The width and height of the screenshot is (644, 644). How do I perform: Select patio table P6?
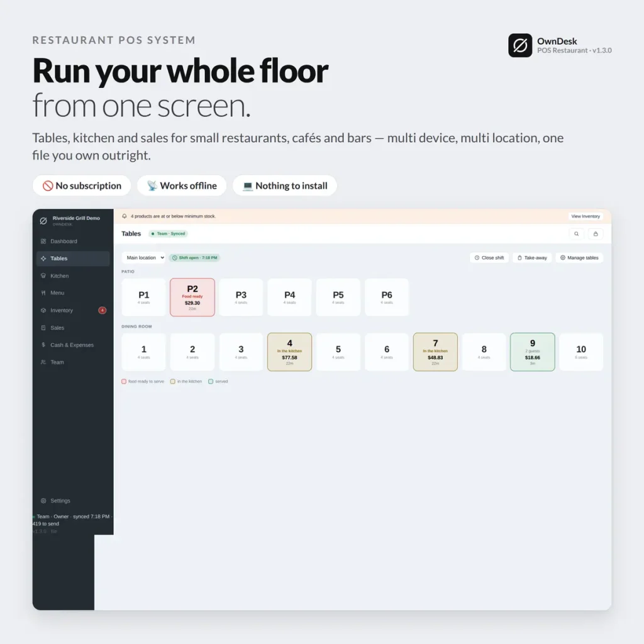(x=387, y=297)
